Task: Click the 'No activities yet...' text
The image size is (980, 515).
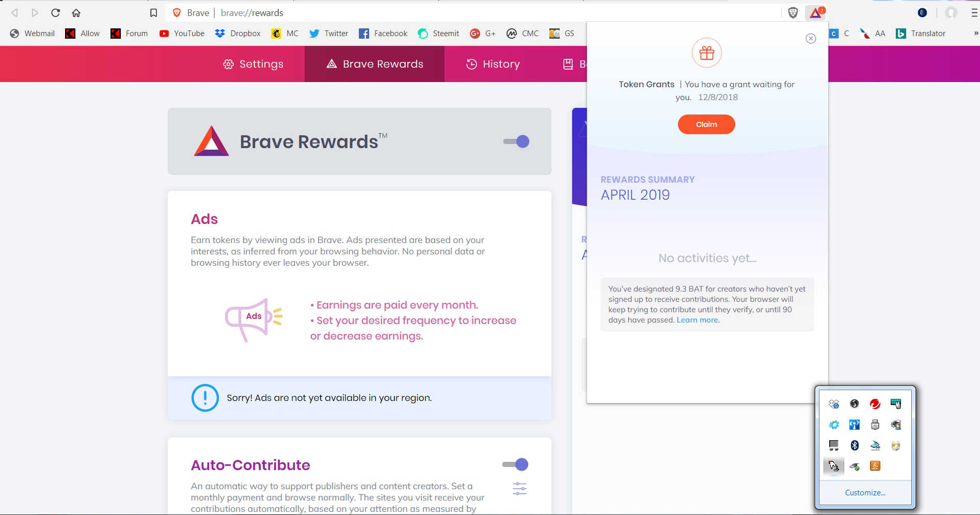Action: (707, 258)
